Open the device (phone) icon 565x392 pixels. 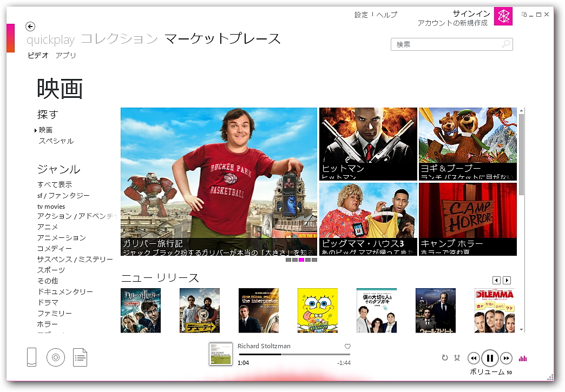click(32, 357)
